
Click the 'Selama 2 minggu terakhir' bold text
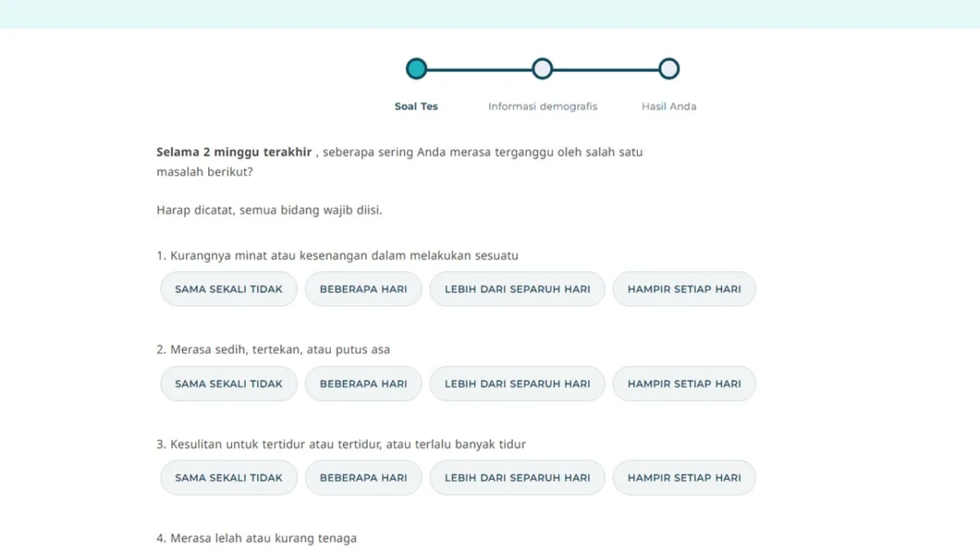[x=234, y=152]
